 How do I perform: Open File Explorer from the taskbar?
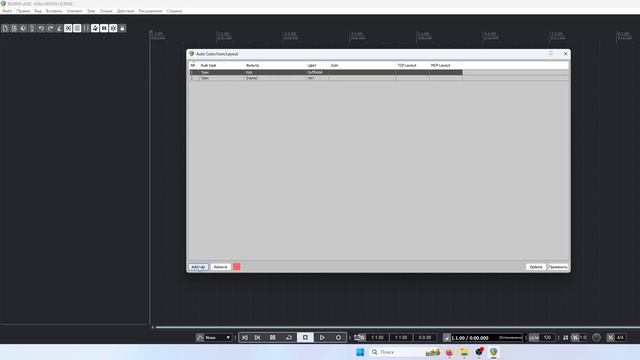(464, 352)
